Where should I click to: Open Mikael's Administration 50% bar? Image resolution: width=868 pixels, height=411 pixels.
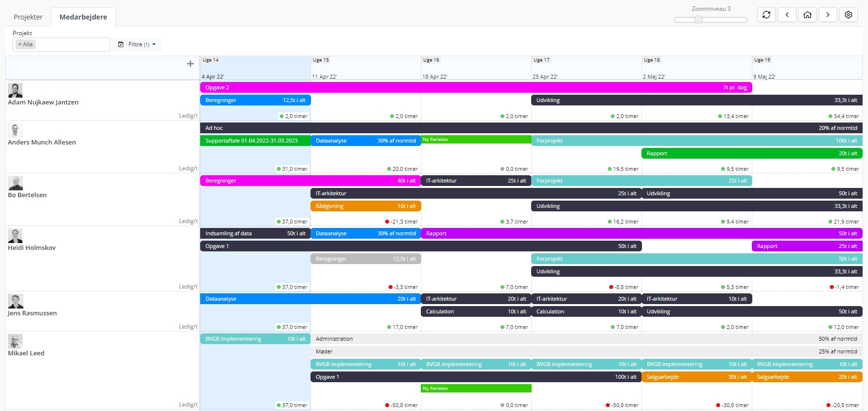pos(586,339)
